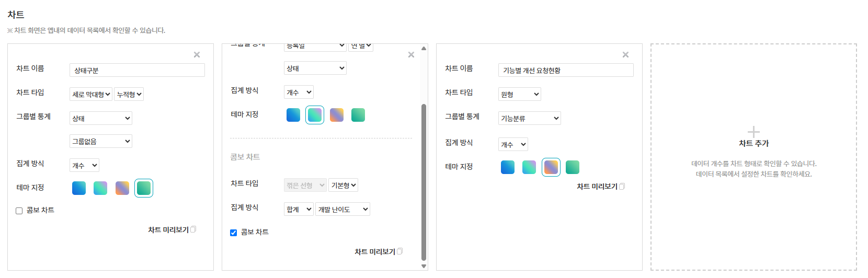Choose green theme swatch in 기능별 card
Image resolution: width=868 pixels, height=278 pixels.
(573, 167)
